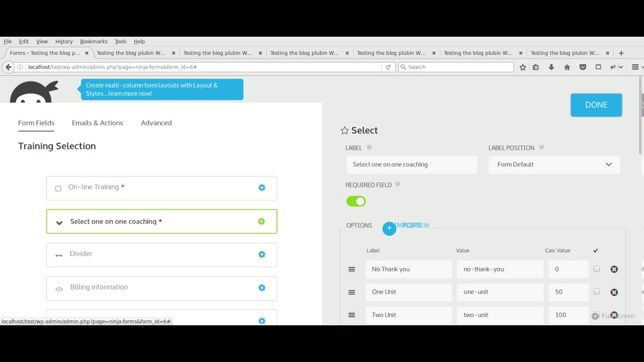
Task: Edit calc value 50 for One Unit
Action: 569,292
